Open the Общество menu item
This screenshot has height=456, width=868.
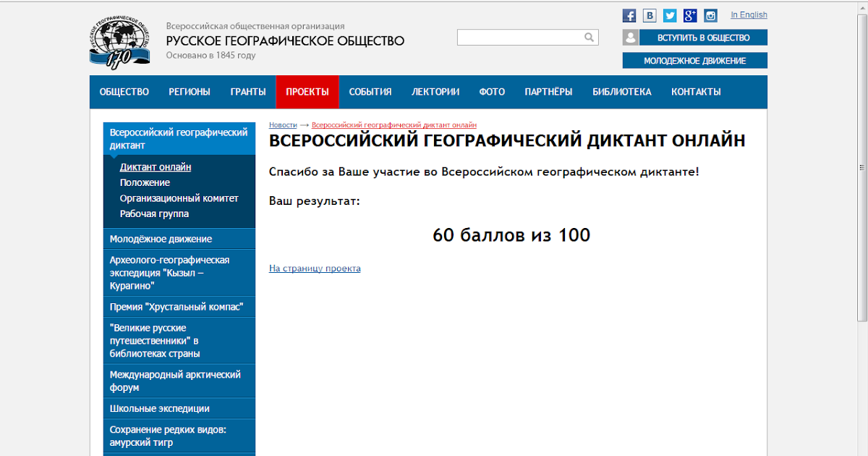point(124,92)
